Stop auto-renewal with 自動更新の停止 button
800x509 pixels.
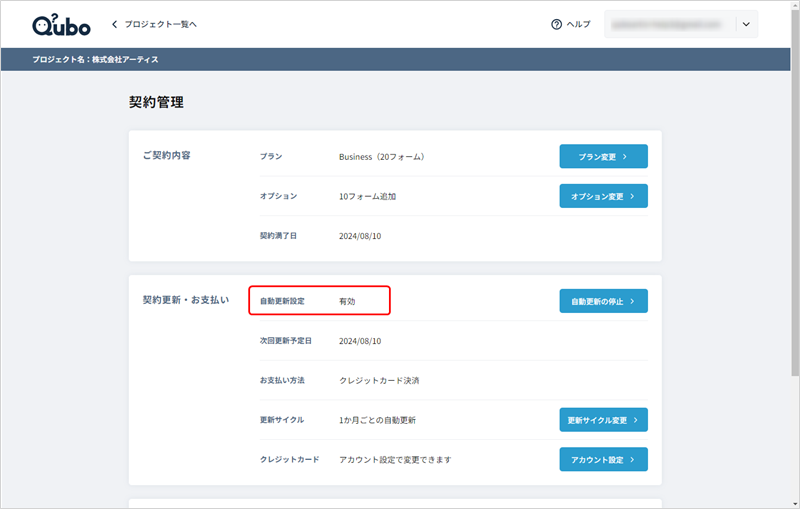tap(602, 301)
